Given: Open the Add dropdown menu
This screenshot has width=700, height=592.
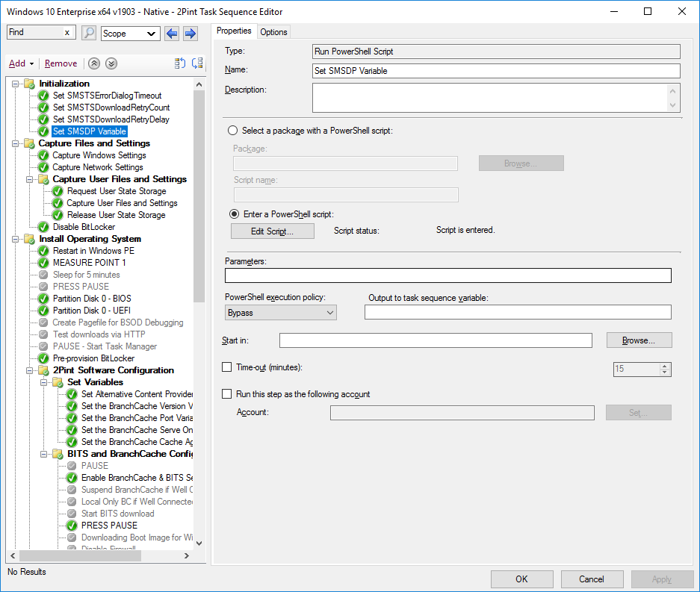Looking at the screenshot, I should [21, 63].
